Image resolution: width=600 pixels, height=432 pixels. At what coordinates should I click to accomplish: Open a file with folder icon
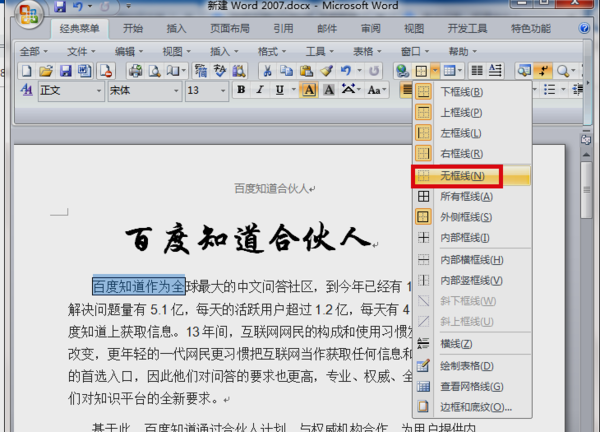point(46,71)
